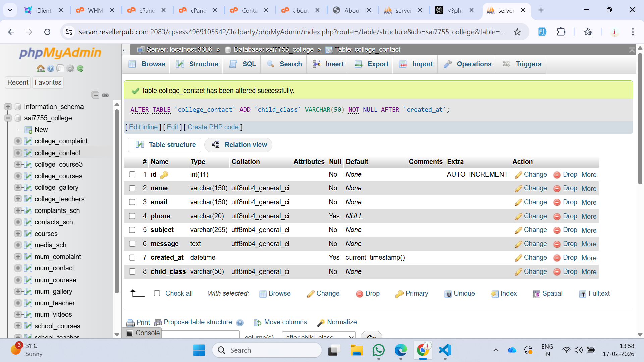The width and height of the screenshot is (644, 362).
Task: Collapse the sai7755_college database node
Action: [8, 118]
